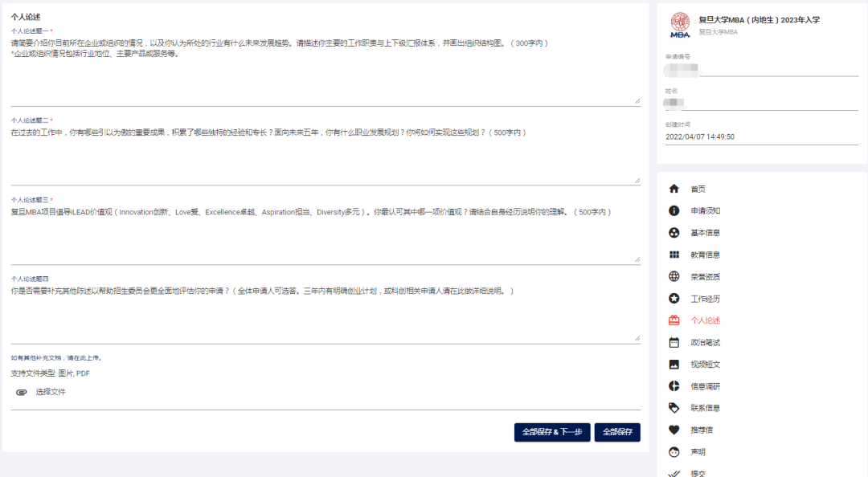The image size is (868, 477).
Task: Select the heart icon for 推荐信
Action: pos(674,430)
